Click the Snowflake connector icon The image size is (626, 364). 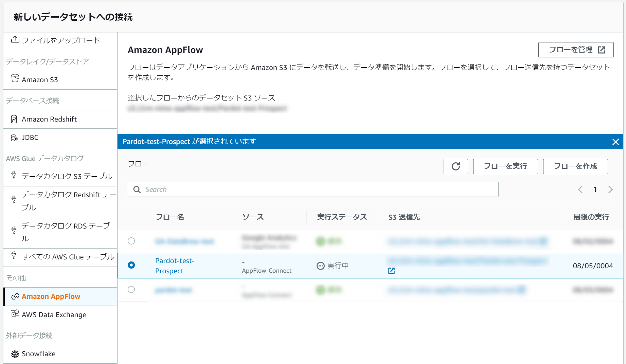click(15, 354)
